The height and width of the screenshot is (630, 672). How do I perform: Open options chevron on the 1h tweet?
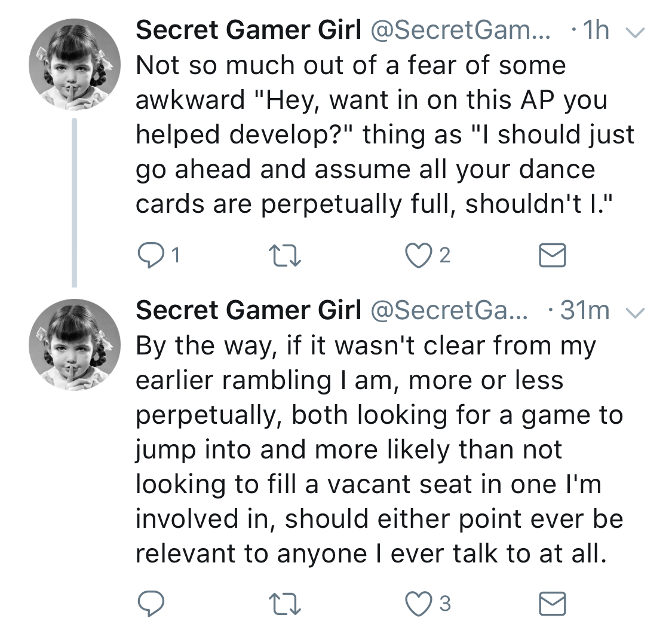635,33
